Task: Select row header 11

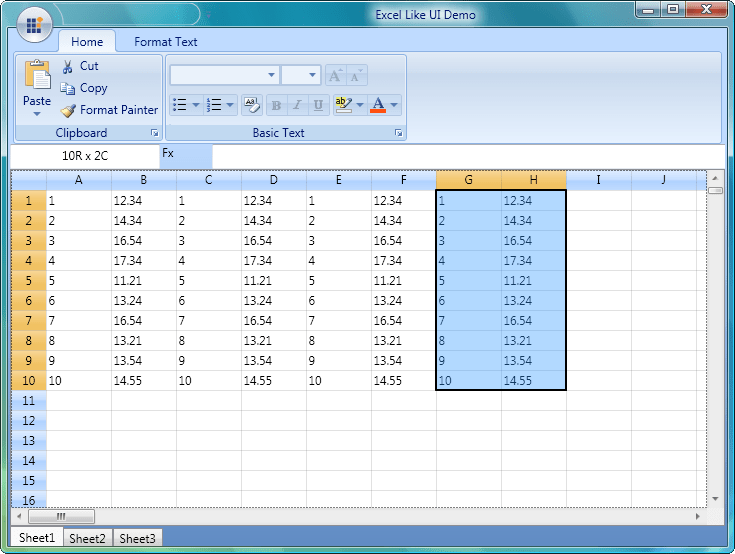Action: [x=28, y=401]
